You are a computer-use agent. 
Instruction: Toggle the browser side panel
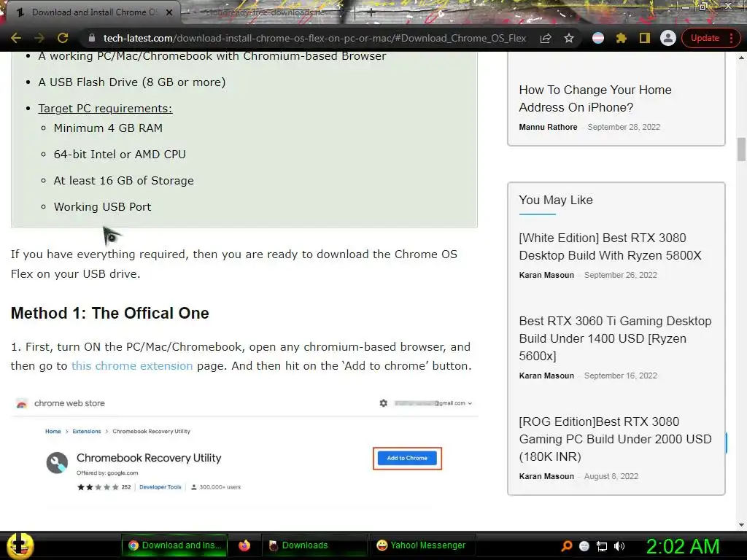[645, 38]
